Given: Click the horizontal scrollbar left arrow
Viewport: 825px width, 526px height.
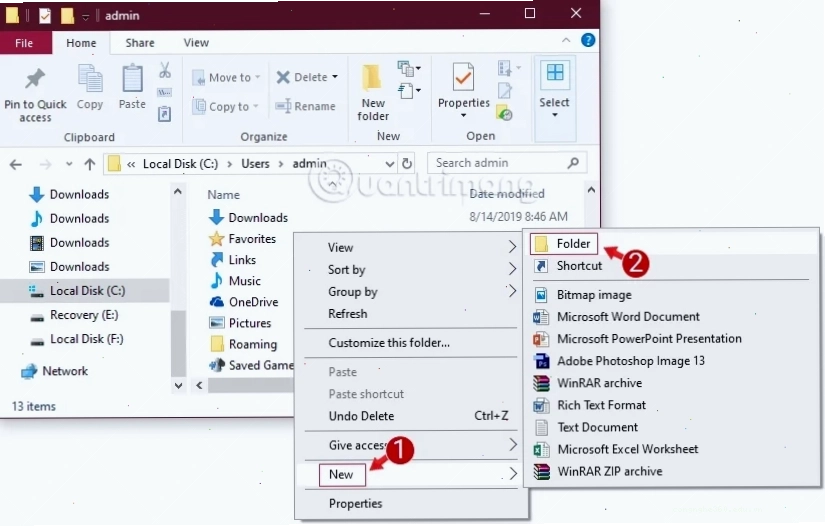Looking at the screenshot, I should pyautogui.click(x=199, y=386).
